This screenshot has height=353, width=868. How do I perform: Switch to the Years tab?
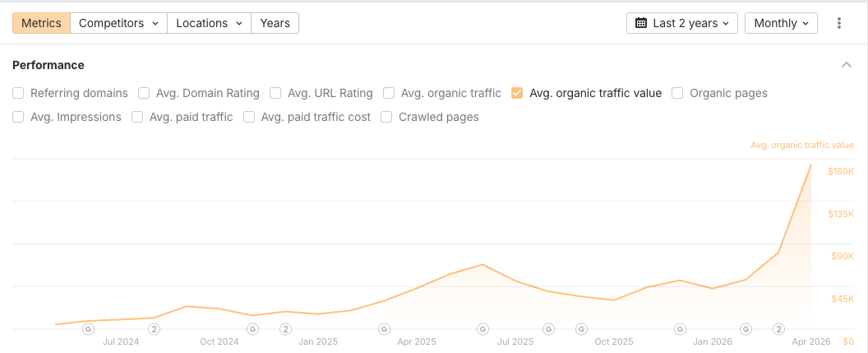coord(275,23)
